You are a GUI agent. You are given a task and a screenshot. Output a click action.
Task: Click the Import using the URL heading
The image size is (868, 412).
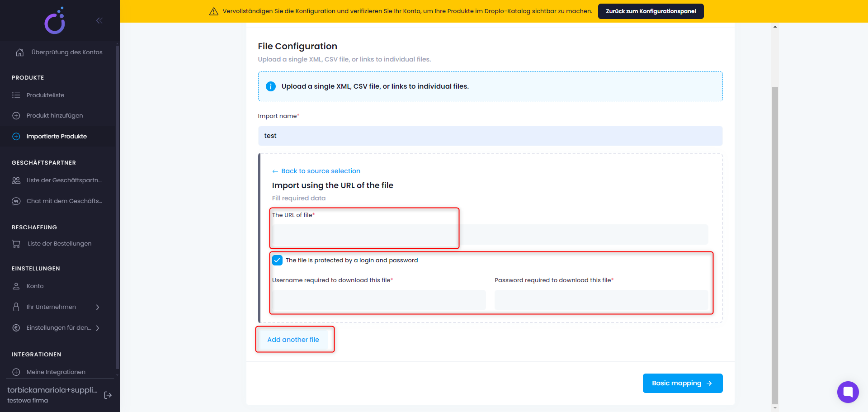point(333,185)
